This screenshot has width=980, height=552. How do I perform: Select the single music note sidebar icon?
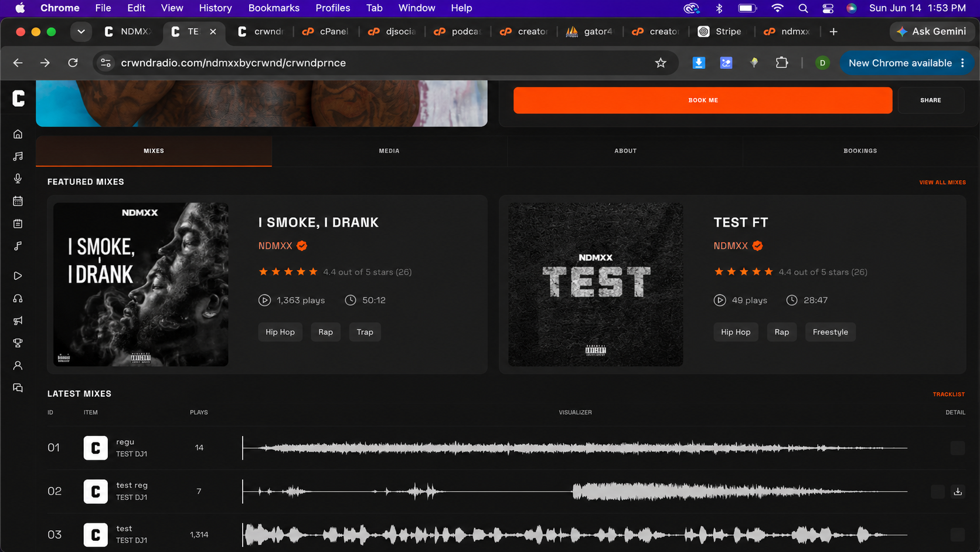click(x=18, y=246)
